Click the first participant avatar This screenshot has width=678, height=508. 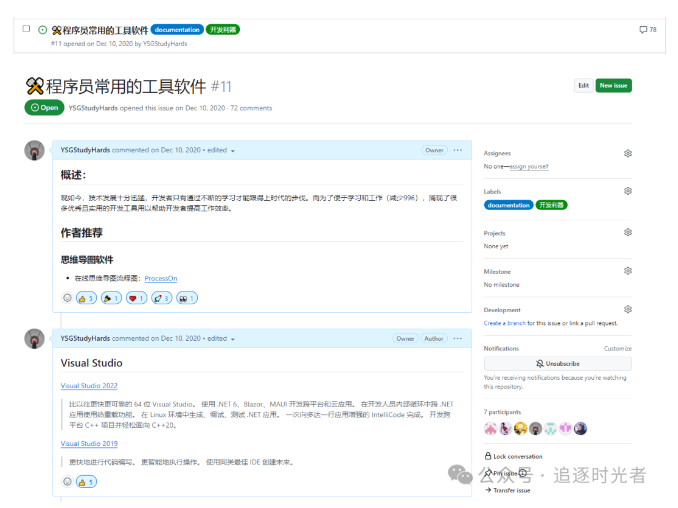[490, 428]
